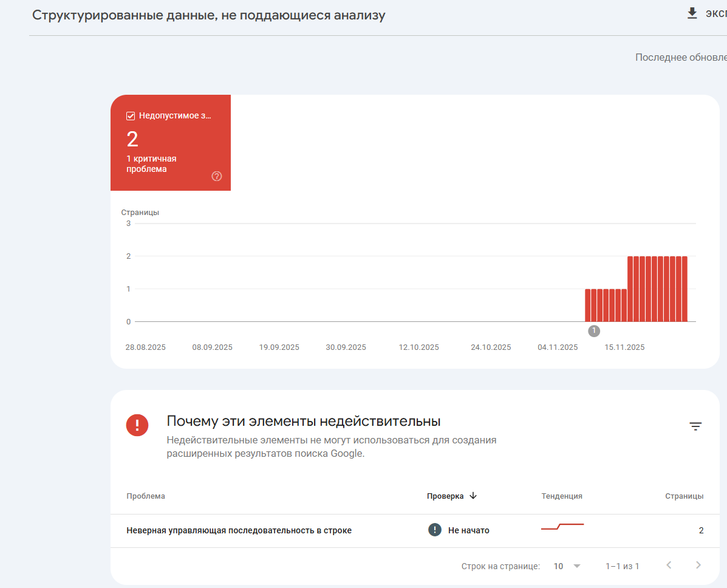The image size is (727, 588).
Task: Click chart date label 04.11.2025
Action: (x=558, y=347)
